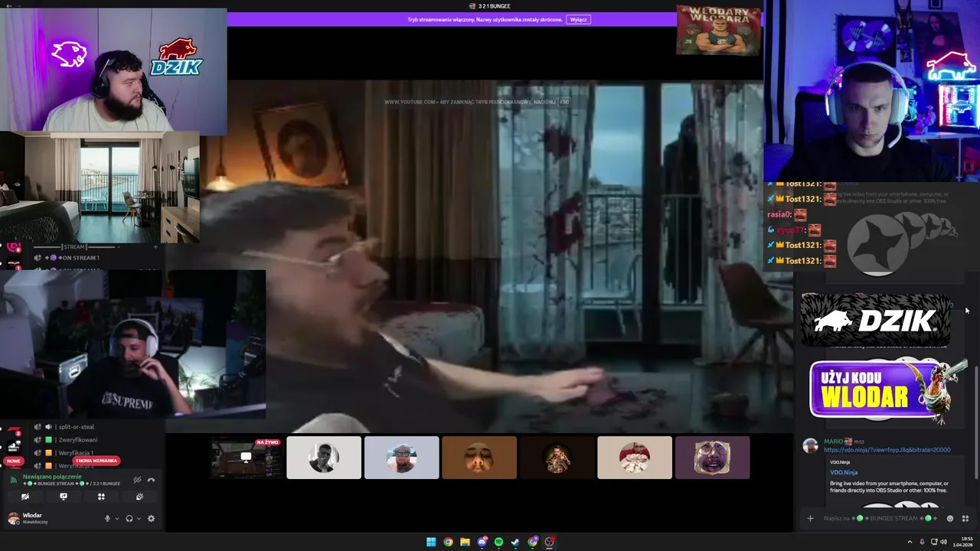
Task: Click MARiO username in chat
Action: point(833,442)
